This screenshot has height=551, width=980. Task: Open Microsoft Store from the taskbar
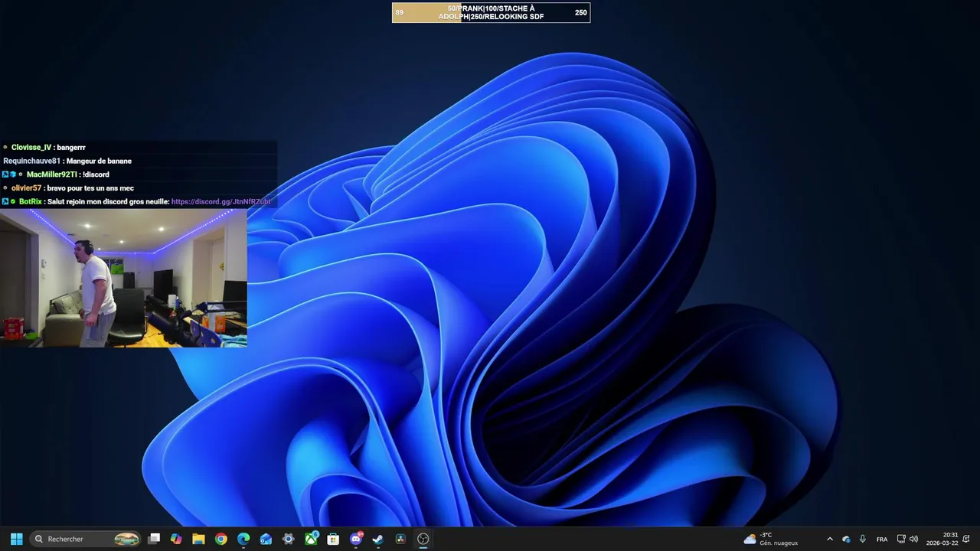333,539
